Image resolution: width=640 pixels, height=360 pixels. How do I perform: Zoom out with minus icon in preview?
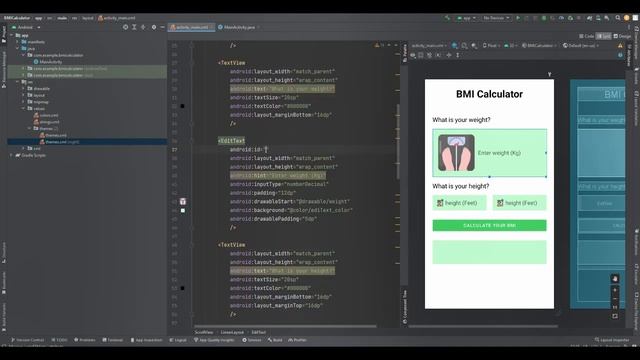[615, 299]
